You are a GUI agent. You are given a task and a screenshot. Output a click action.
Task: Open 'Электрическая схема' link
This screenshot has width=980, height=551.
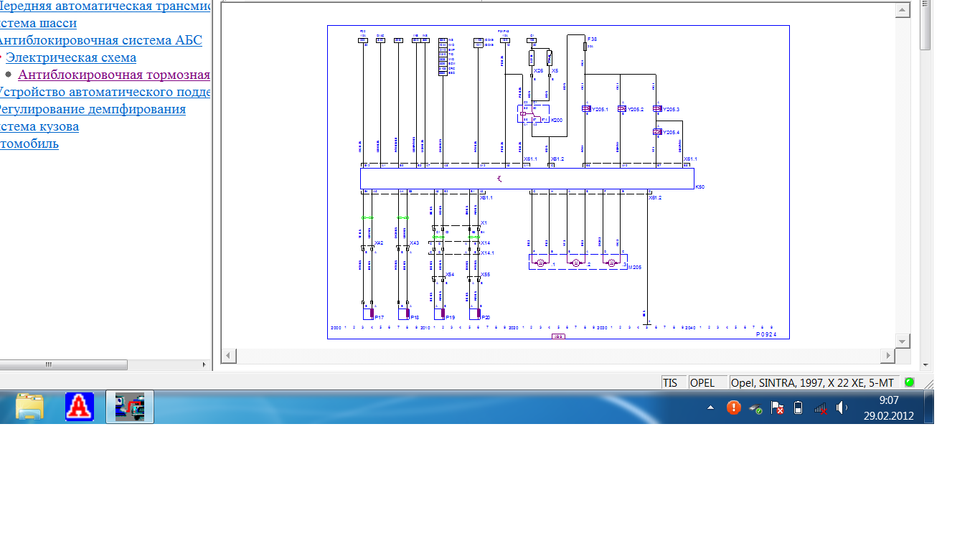coord(71,57)
